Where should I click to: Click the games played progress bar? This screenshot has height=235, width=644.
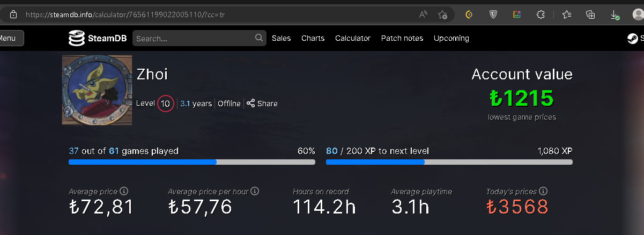coord(191,162)
